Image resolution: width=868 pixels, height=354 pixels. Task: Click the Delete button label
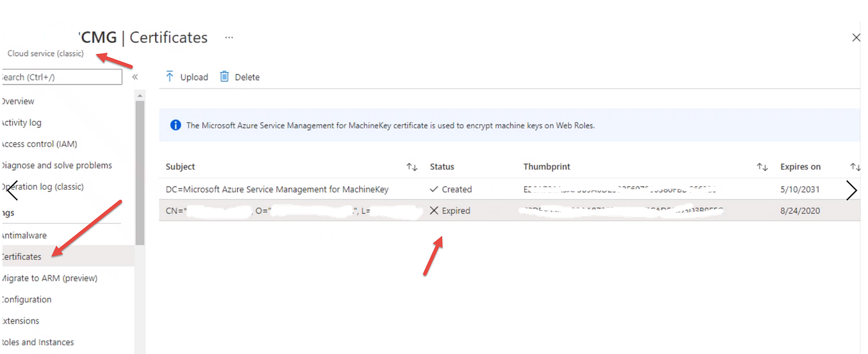247,77
